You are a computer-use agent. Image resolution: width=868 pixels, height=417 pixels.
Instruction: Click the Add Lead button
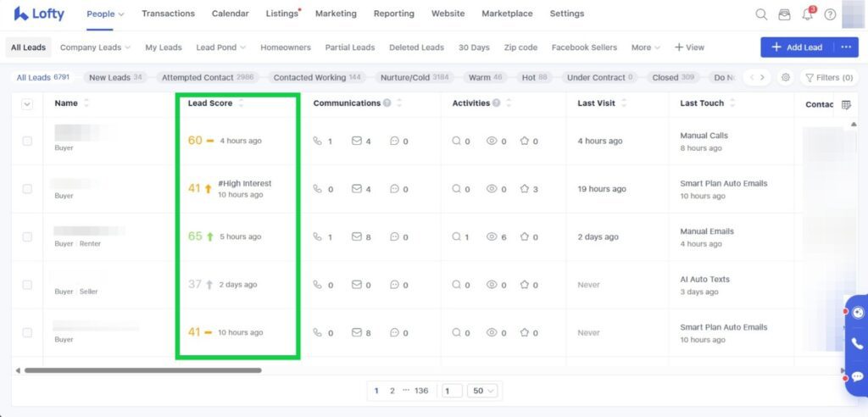pyautogui.click(x=797, y=47)
